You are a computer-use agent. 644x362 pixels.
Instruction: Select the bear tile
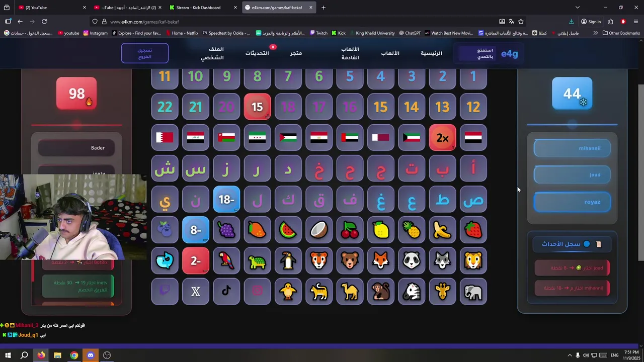point(350,261)
